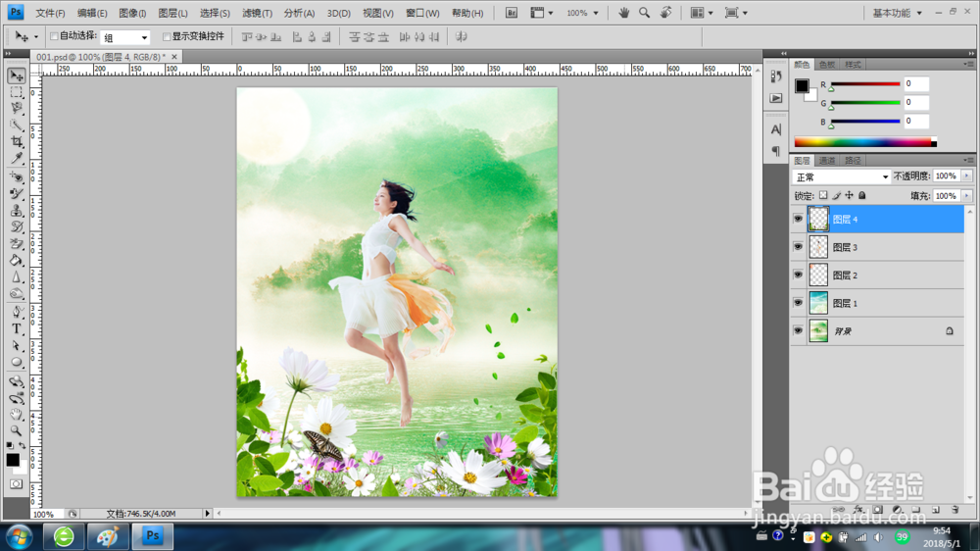Select the Clone Stamp tool

point(17,211)
